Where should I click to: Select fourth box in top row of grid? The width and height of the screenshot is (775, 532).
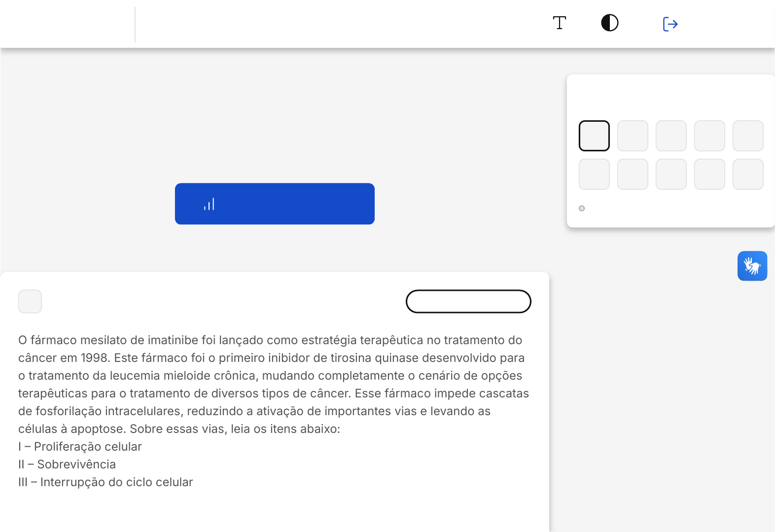point(709,136)
